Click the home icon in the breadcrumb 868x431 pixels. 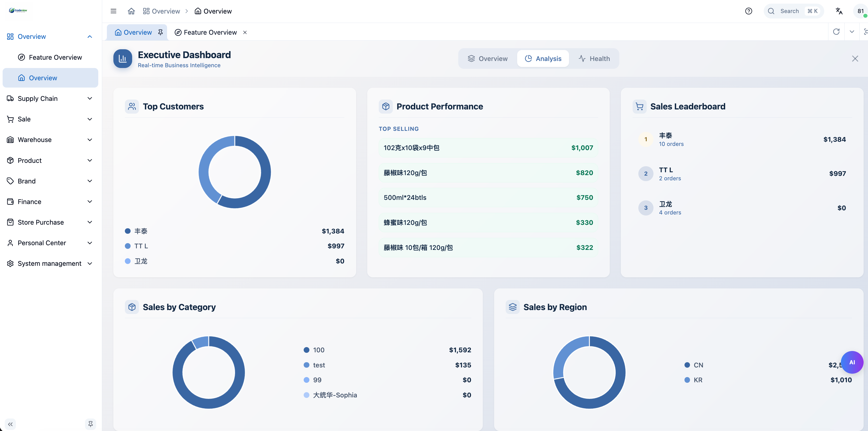pos(131,11)
